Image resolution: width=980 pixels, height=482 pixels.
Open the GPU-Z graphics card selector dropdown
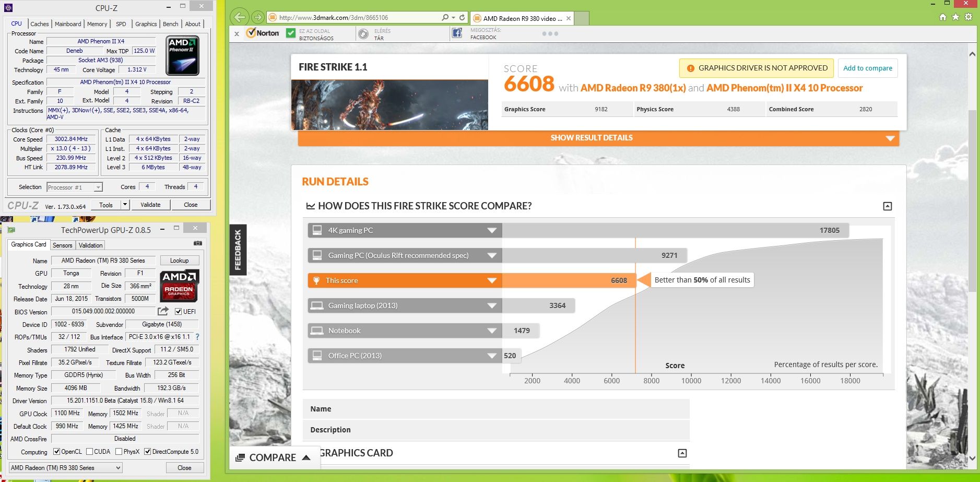pyautogui.click(x=66, y=468)
